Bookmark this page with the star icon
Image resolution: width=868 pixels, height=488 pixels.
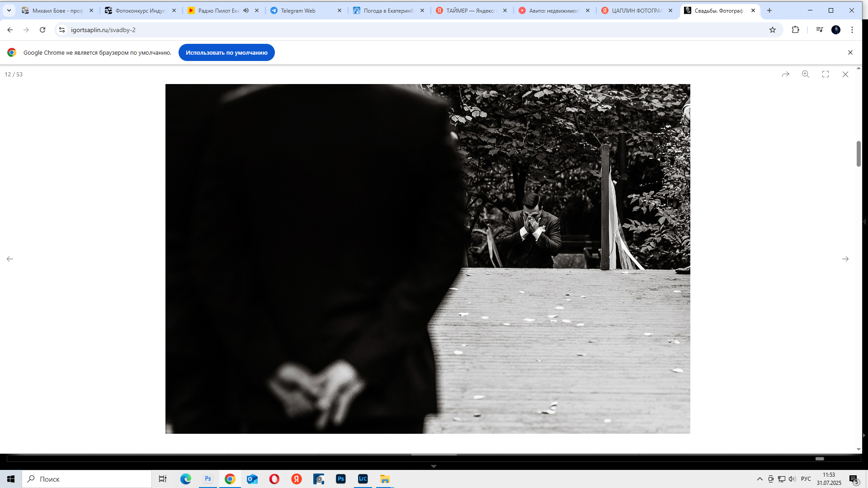coord(773,30)
